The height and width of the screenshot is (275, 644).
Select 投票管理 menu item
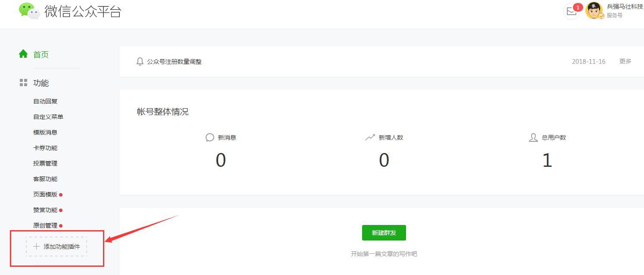[45, 163]
